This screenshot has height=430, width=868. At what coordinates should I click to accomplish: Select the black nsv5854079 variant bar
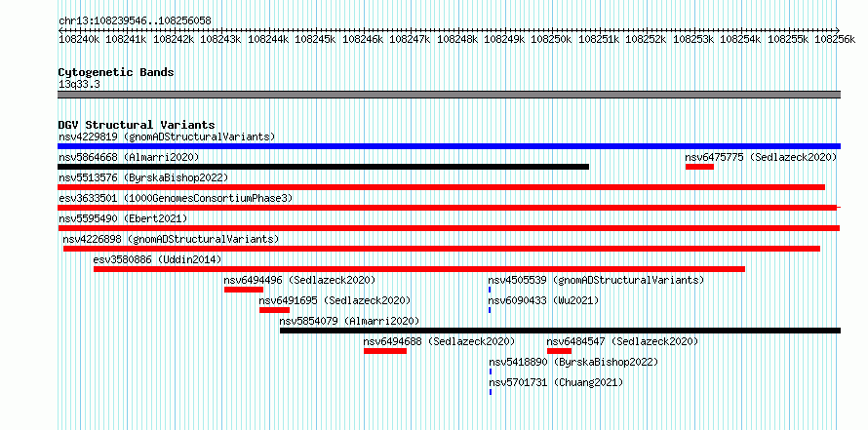(x=560, y=331)
